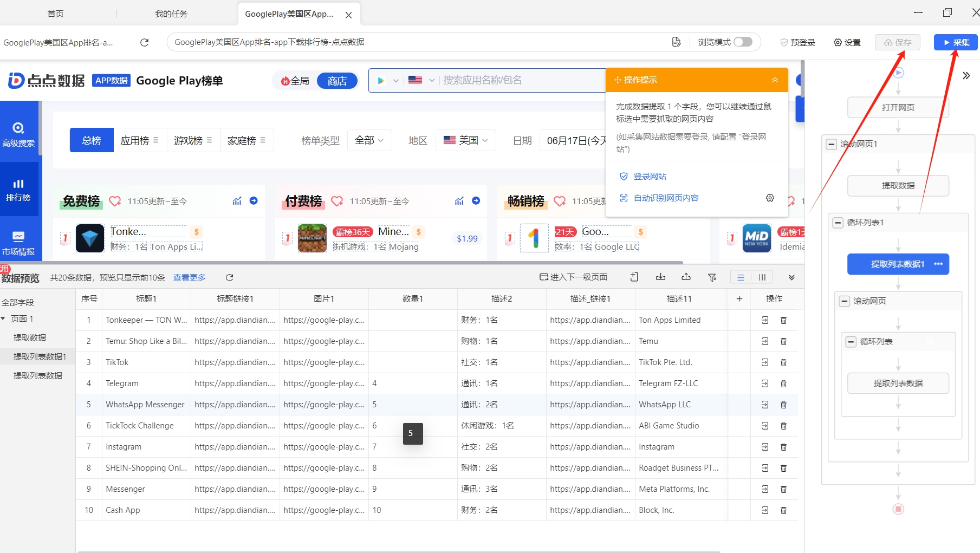Click the page reload icon
Image resolution: width=980 pixels, height=553 pixels.
(x=144, y=42)
